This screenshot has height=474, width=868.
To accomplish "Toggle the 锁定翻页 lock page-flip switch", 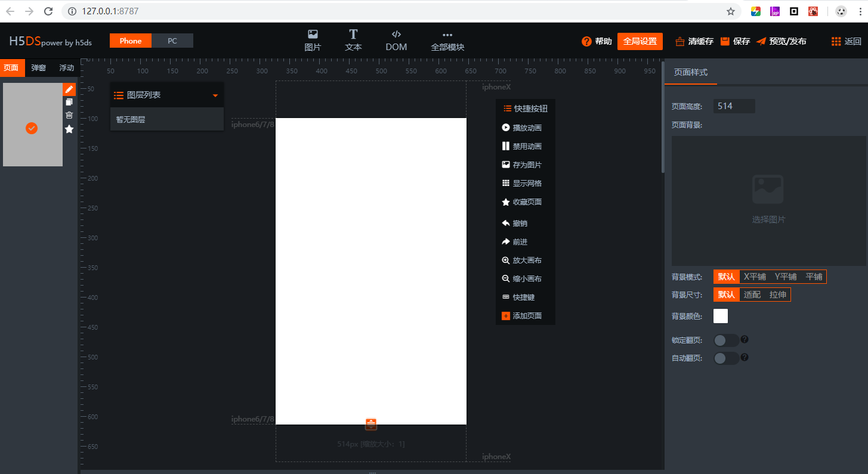I will 726,340.
